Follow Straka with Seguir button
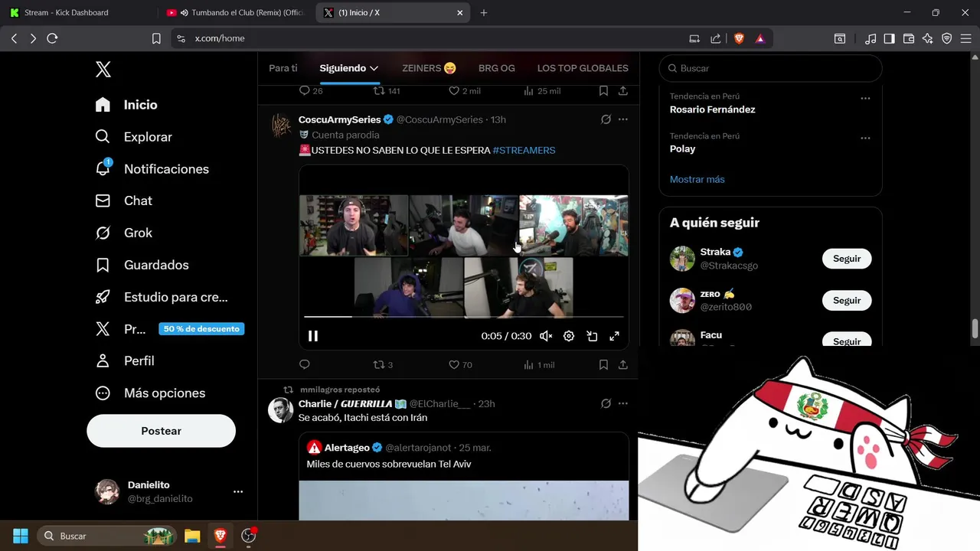Screen dimensions: 980x551 point(847,259)
